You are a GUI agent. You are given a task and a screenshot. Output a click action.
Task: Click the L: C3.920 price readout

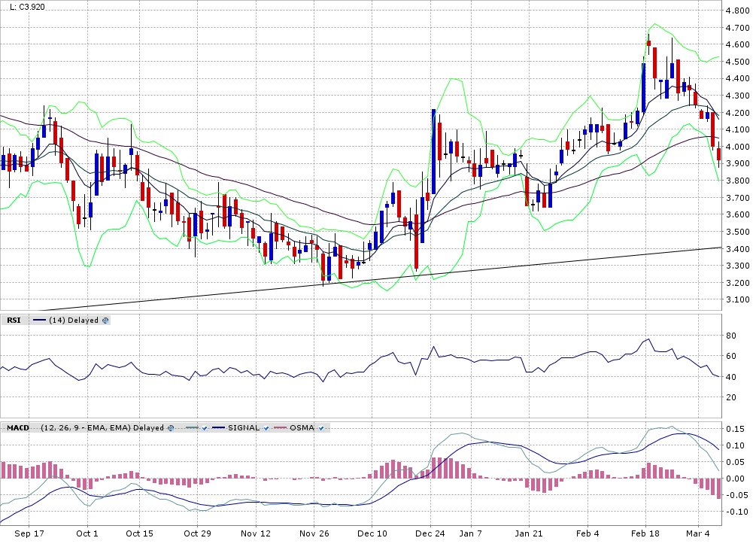pos(24,8)
